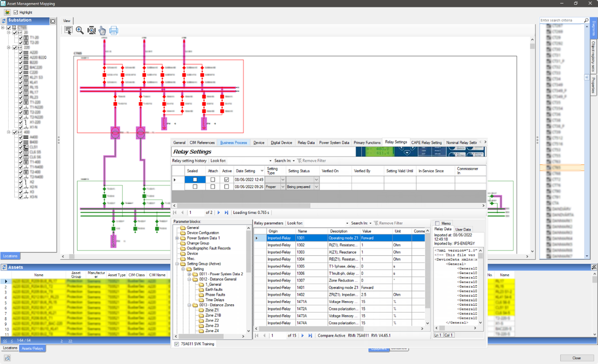Viewport: 598px width, 364px height.
Task: Select the pan hand tool
Action: (x=102, y=30)
